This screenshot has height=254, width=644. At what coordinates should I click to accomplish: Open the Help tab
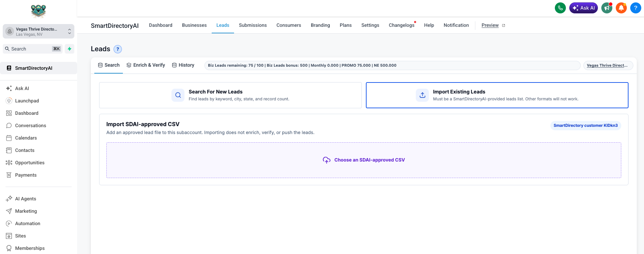pyautogui.click(x=429, y=25)
